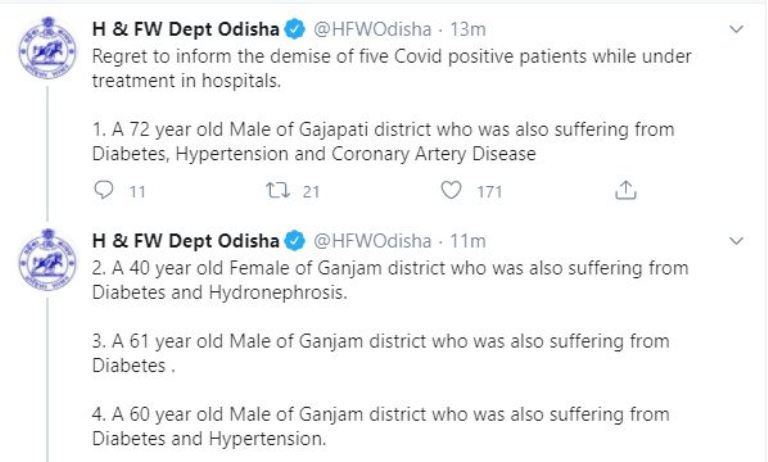
Task: Share the first tweet via share icon
Action: (628, 191)
